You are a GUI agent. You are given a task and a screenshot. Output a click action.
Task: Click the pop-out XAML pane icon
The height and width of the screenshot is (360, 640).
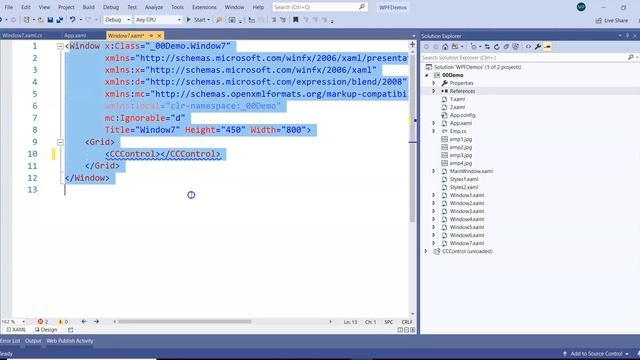tap(71, 330)
